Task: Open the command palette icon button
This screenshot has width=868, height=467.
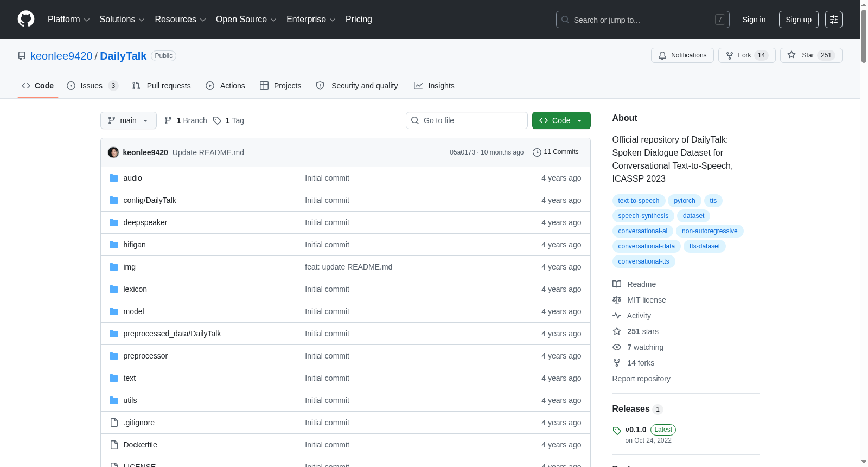Action: (x=833, y=20)
